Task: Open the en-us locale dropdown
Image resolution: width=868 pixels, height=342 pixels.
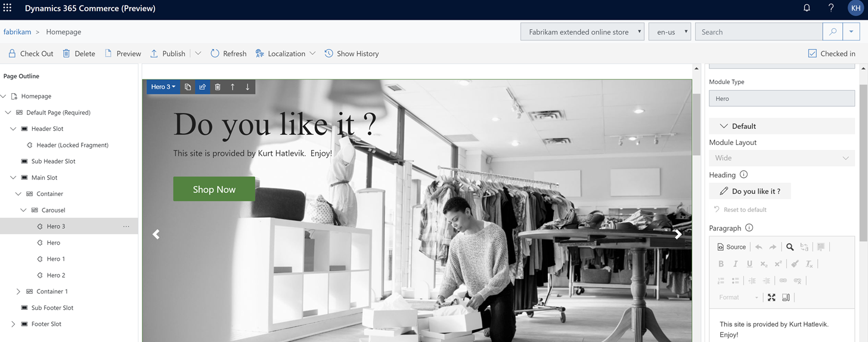Action: coord(669,32)
